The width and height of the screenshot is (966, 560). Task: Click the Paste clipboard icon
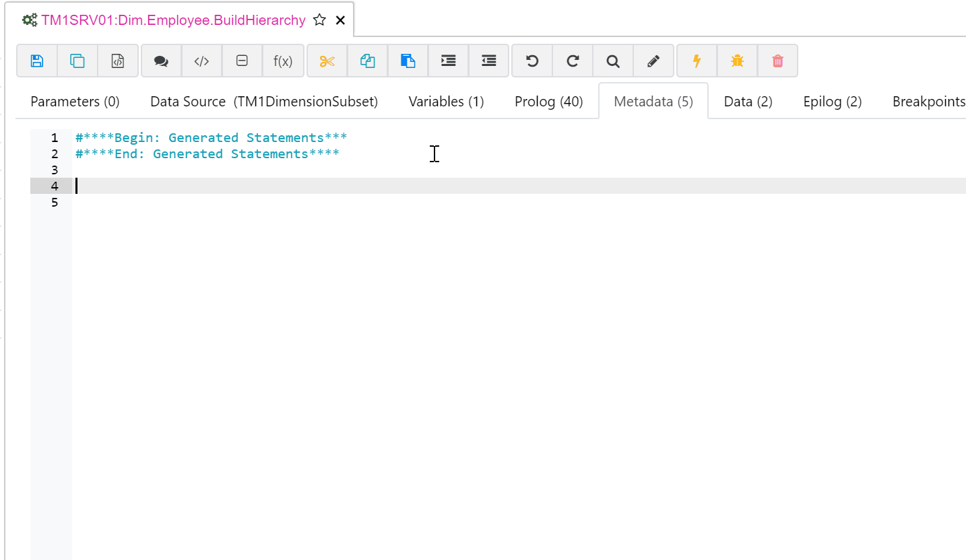tap(408, 61)
